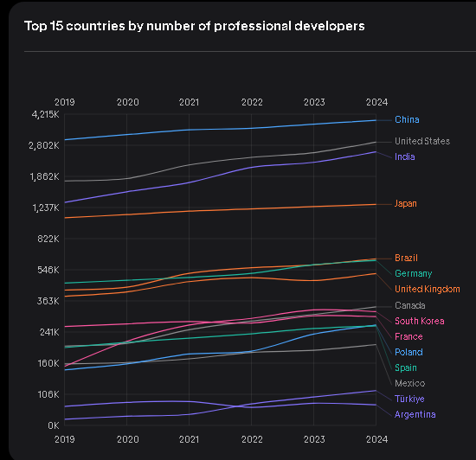The image size is (476, 460).
Task: Click the 2019 label on top axis
Action: click(64, 102)
